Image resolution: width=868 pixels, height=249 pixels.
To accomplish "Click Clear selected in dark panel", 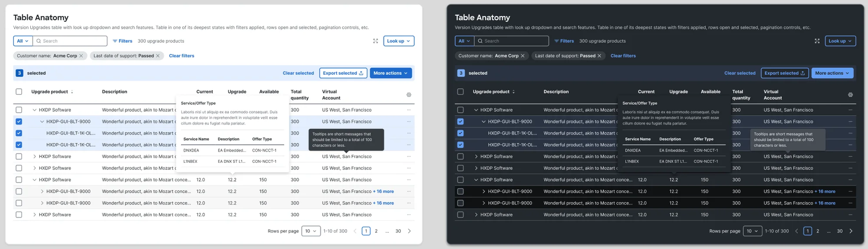I will click(x=740, y=73).
